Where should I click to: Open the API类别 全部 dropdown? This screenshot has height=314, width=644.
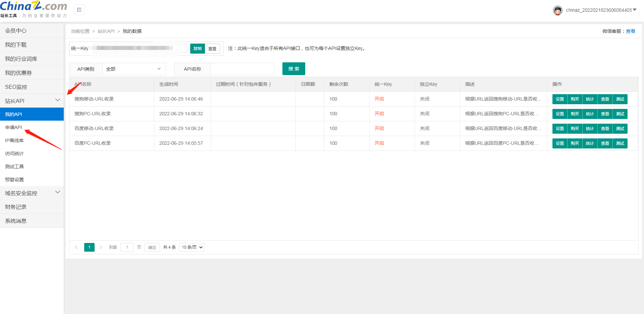click(134, 69)
